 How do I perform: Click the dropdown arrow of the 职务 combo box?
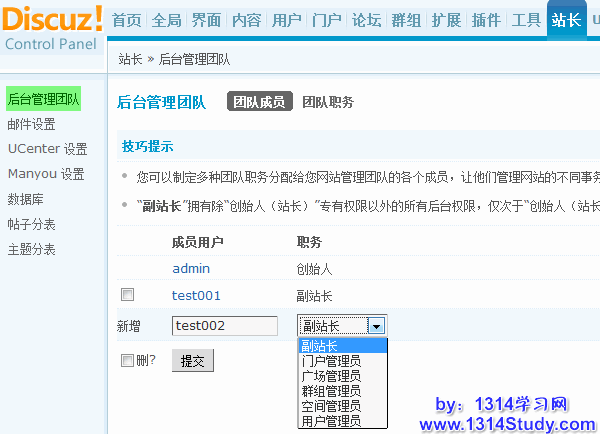(376, 326)
